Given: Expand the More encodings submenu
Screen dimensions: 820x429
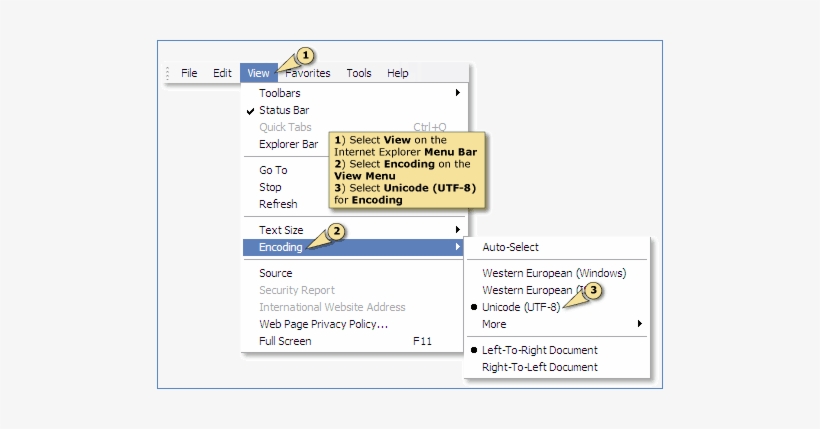Looking at the screenshot, I should (557, 324).
